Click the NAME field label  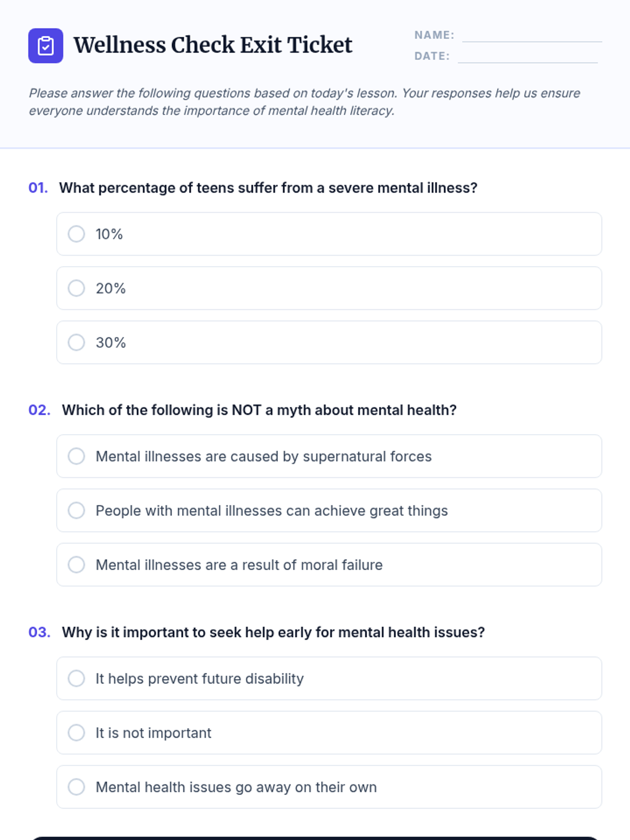click(434, 35)
